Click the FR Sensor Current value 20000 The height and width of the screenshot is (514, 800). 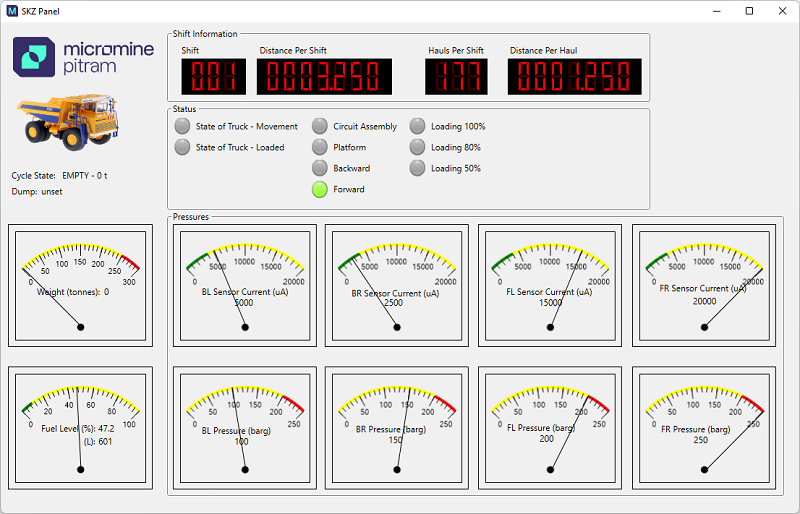click(704, 302)
